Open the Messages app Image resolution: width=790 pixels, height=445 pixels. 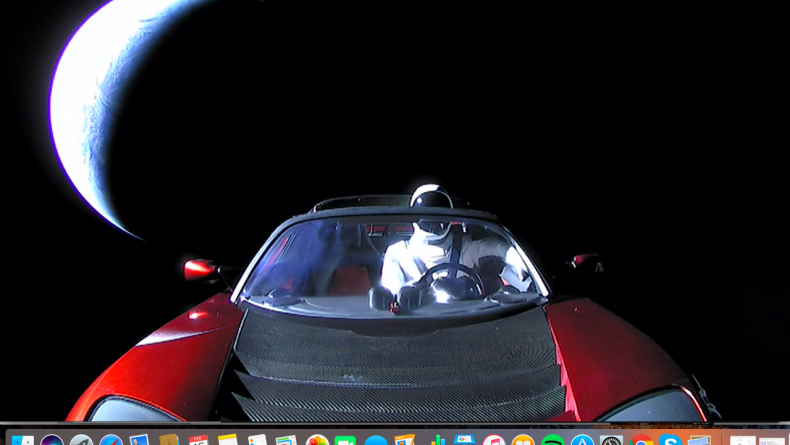pos(376,441)
